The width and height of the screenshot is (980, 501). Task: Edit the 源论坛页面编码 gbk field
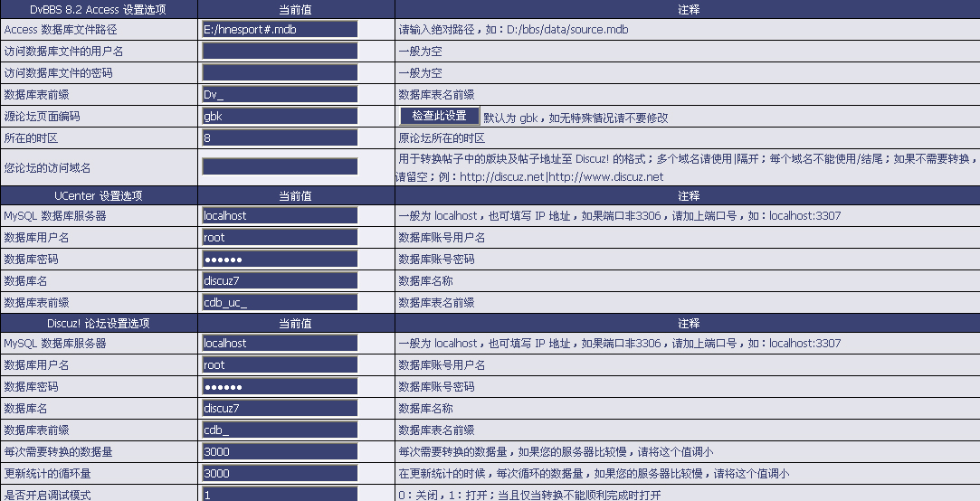pyautogui.click(x=280, y=116)
